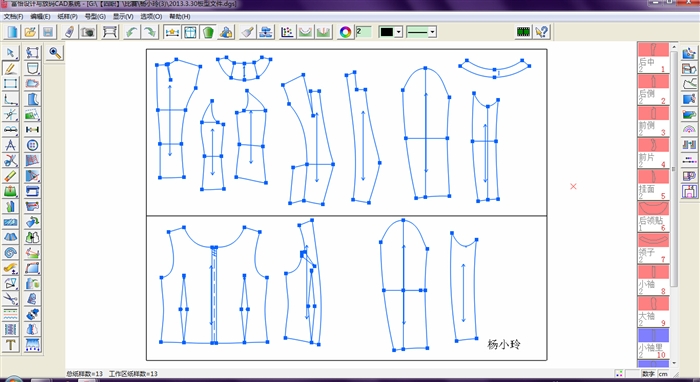Open the 文档(F) menu
The height and width of the screenshot is (382, 700).
click(x=13, y=17)
